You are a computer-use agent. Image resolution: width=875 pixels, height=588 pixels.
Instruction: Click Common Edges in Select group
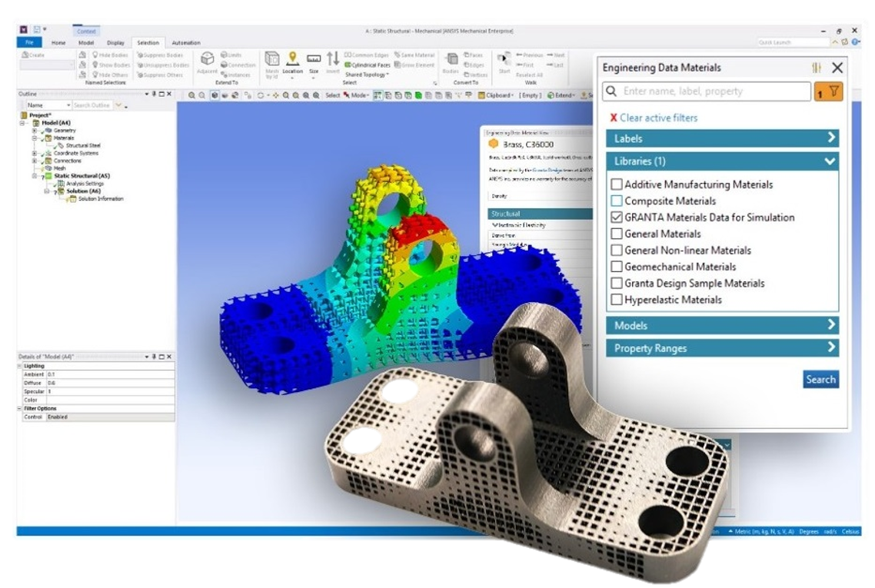[x=366, y=55]
